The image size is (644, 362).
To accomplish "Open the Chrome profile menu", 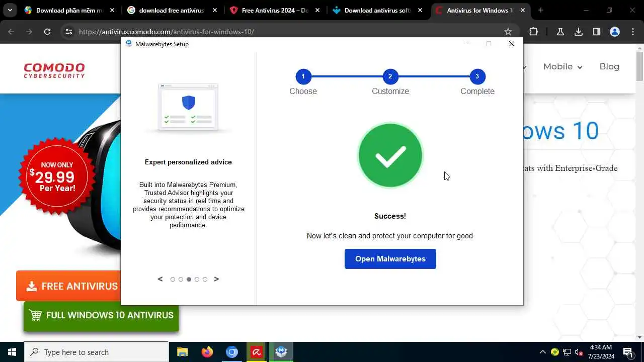I will 615,32.
